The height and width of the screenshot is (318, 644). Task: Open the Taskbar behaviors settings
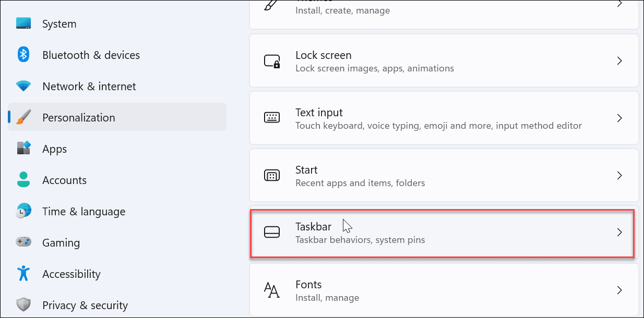click(443, 233)
